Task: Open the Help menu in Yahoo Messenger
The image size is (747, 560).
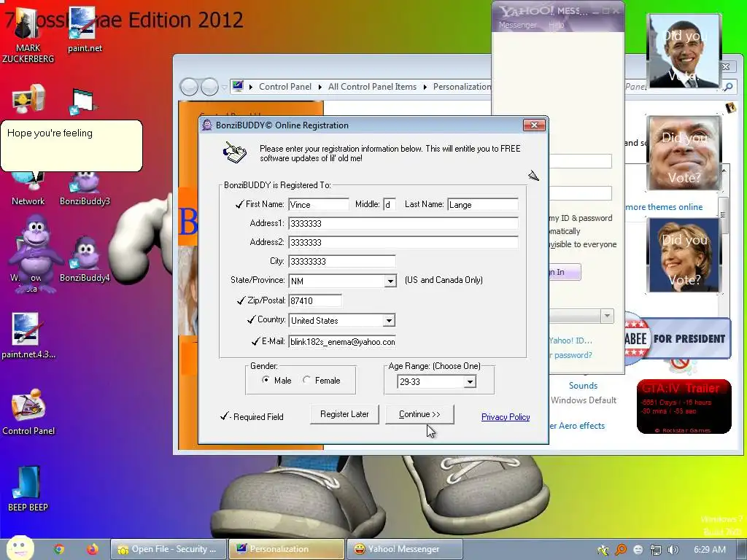Action: click(556, 25)
